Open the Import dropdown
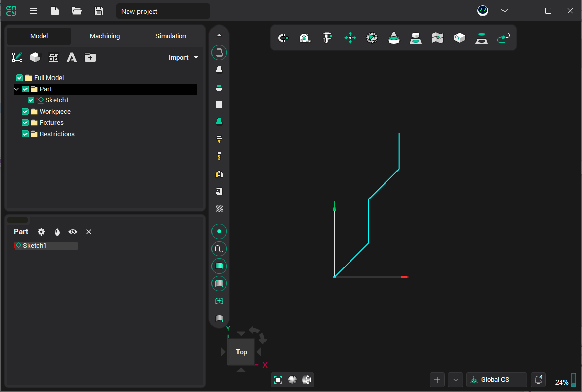This screenshot has width=582, height=392. pyautogui.click(x=183, y=58)
